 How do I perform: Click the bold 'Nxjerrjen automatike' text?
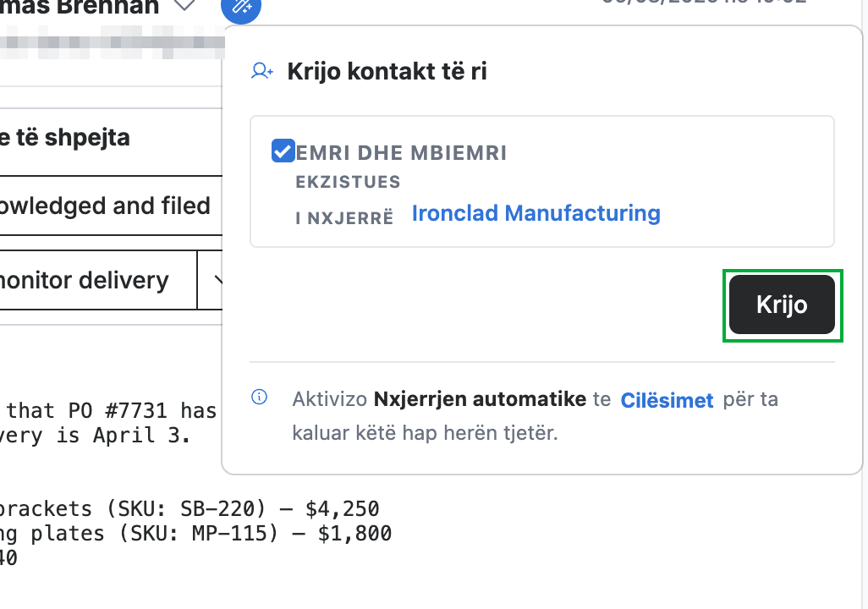(480, 398)
